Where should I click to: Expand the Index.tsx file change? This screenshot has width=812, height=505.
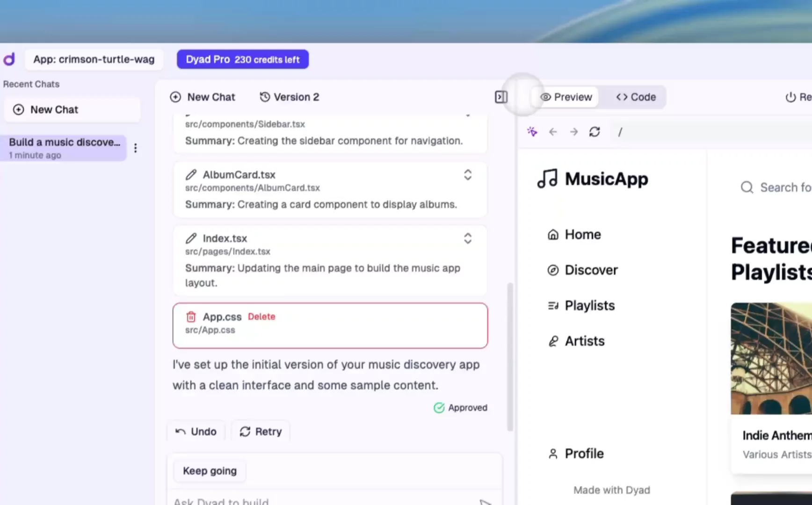click(x=467, y=238)
